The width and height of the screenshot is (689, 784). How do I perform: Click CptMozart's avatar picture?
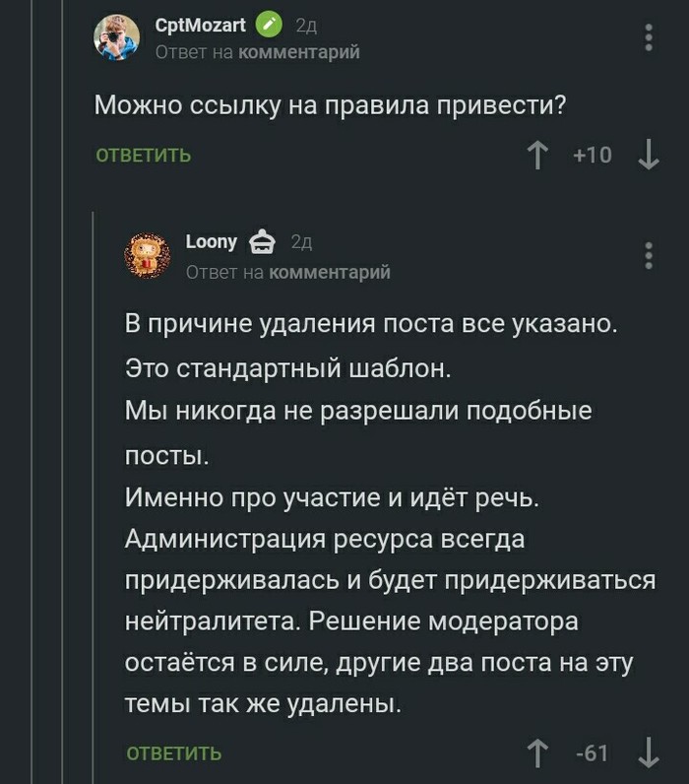pos(116,37)
